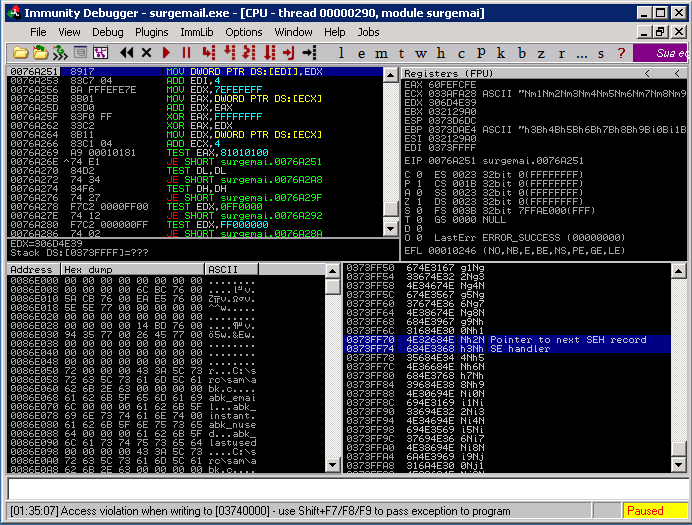Click the Pause execution icon

186,52
